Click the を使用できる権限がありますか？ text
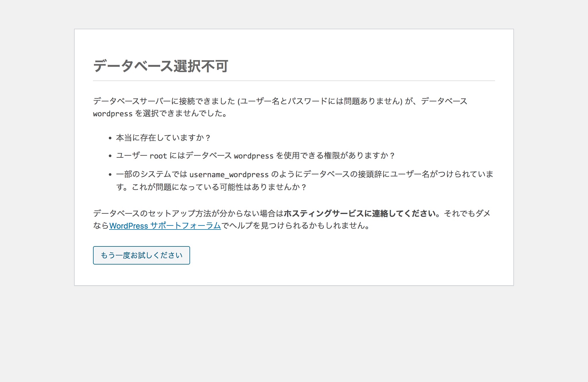588x382 pixels. 335,156
